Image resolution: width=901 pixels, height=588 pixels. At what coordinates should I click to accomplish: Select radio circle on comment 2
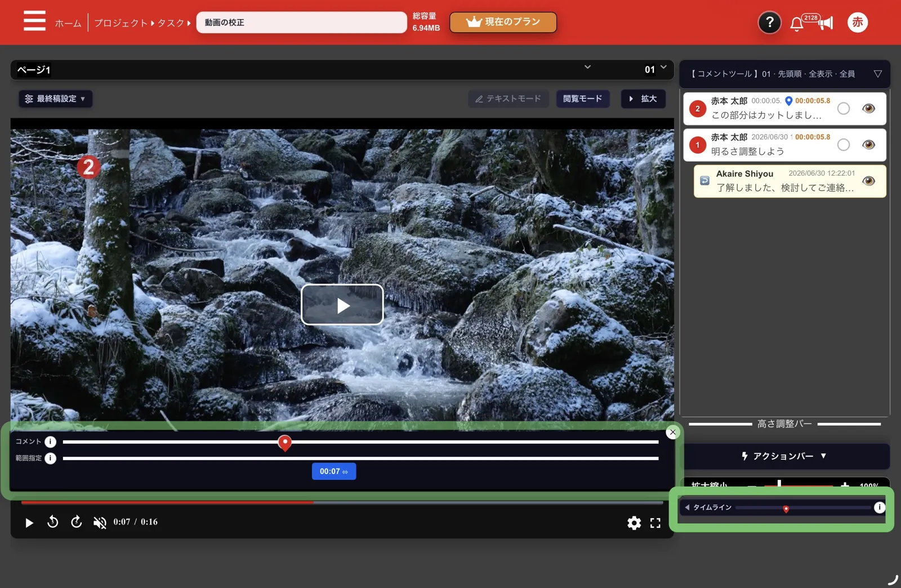843,109
